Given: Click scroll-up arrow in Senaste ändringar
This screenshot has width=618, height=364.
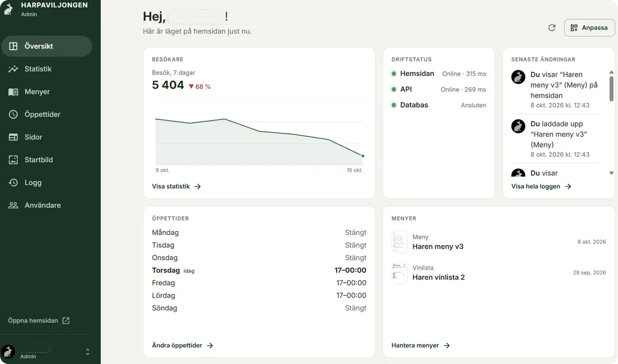Looking at the screenshot, I should 611,72.
